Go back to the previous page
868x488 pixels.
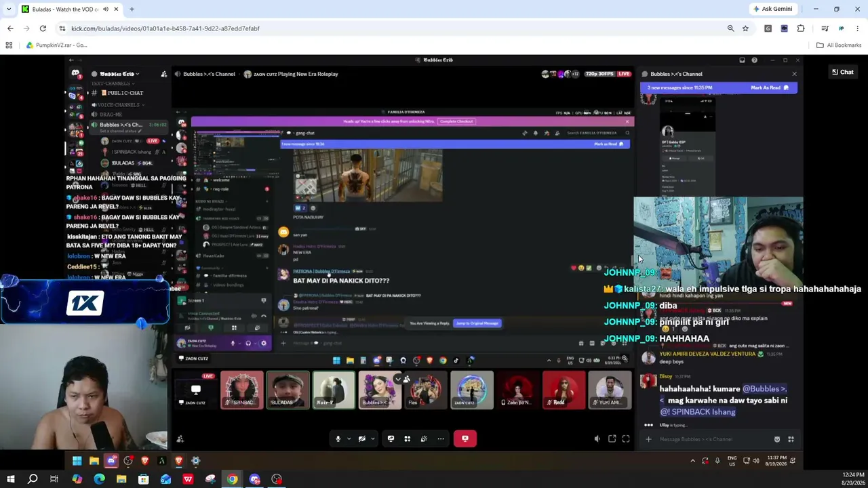pyautogui.click(x=10, y=28)
